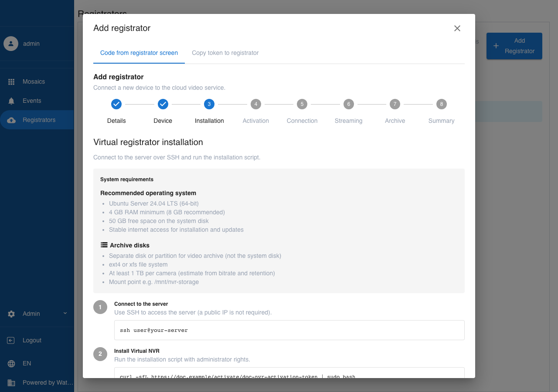Click the System requirements label

coord(127,179)
